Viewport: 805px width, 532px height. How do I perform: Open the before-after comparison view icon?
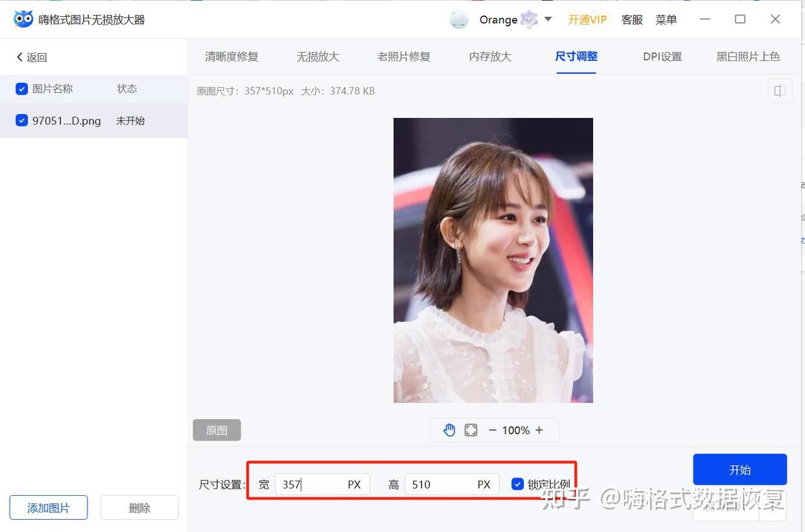[x=779, y=91]
